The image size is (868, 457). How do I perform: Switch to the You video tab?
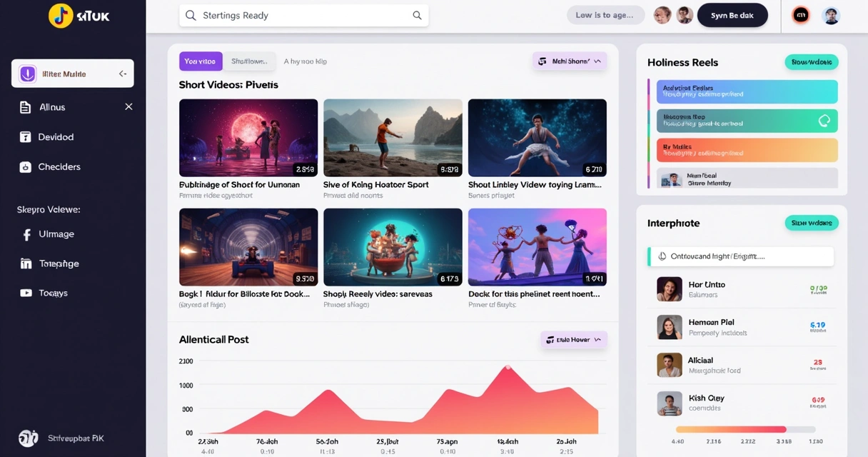pos(201,61)
